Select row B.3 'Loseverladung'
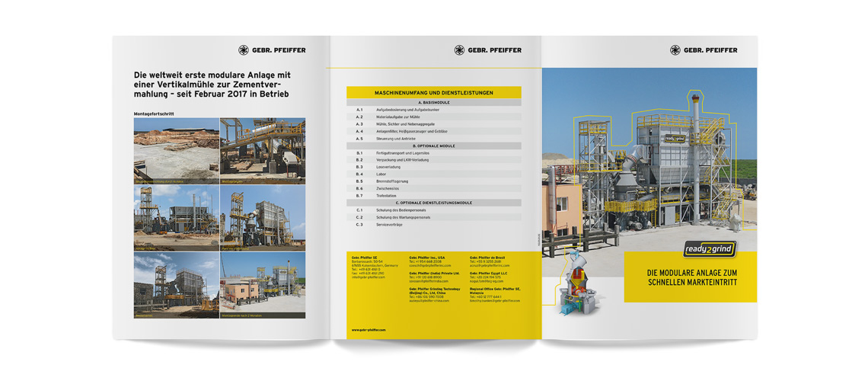 coord(434,167)
